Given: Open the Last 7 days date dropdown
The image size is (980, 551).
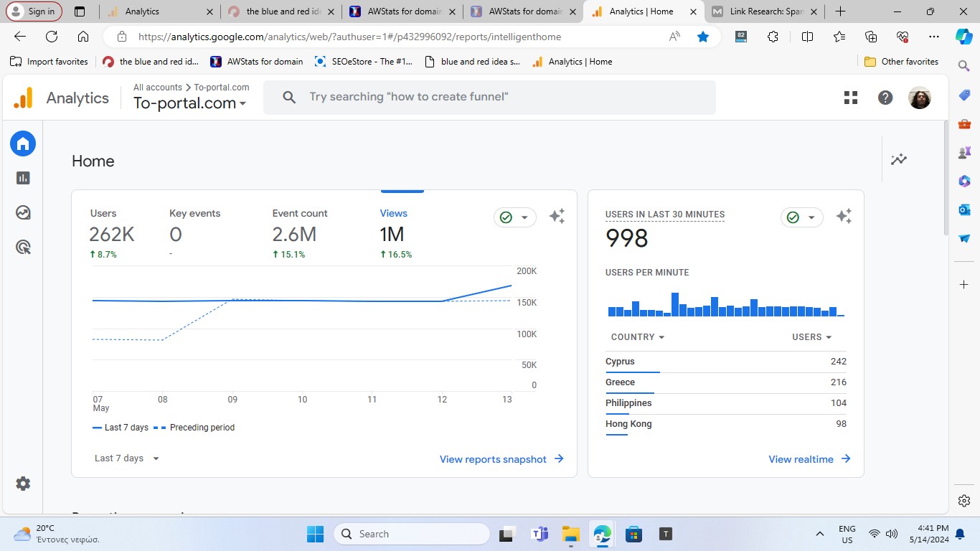Looking at the screenshot, I should point(127,458).
